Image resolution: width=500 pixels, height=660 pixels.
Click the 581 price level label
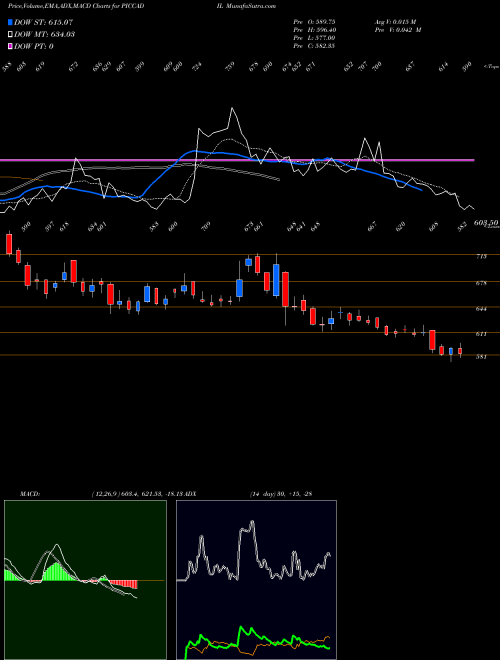click(481, 357)
